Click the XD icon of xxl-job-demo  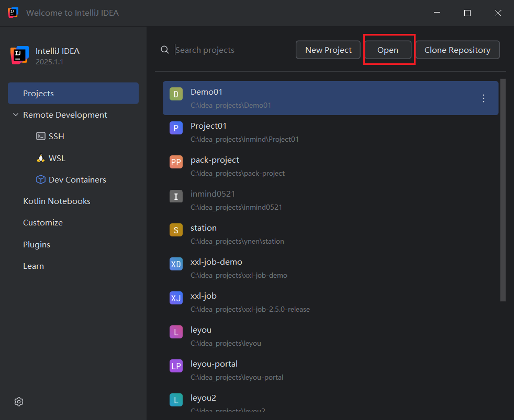coord(176,264)
